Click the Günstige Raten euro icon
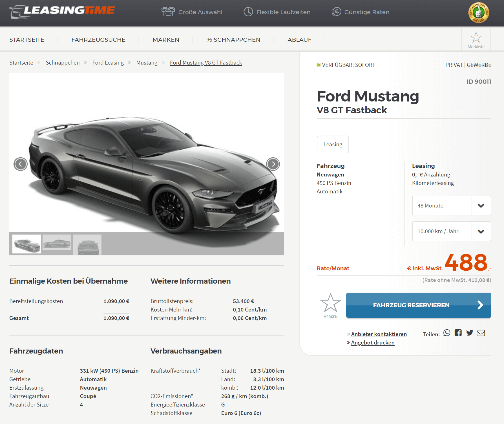This screenshot has height=424, width=504. [x=336, y=12]
